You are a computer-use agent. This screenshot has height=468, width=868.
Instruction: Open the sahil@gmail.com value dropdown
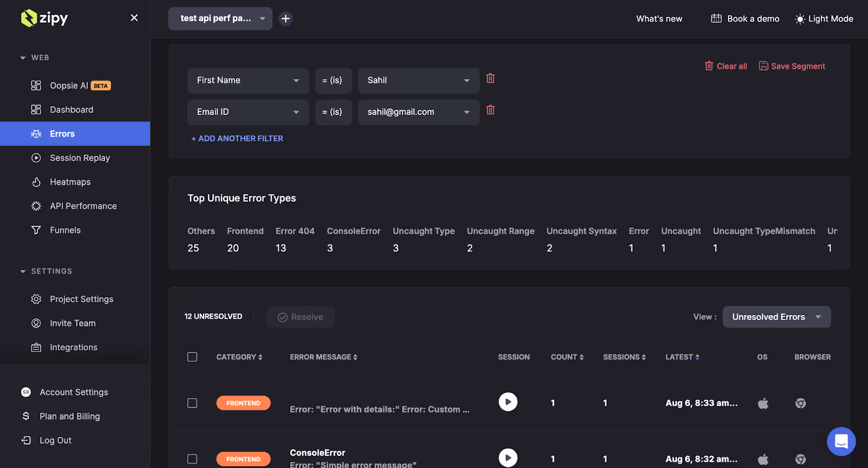tap(418, 112)
